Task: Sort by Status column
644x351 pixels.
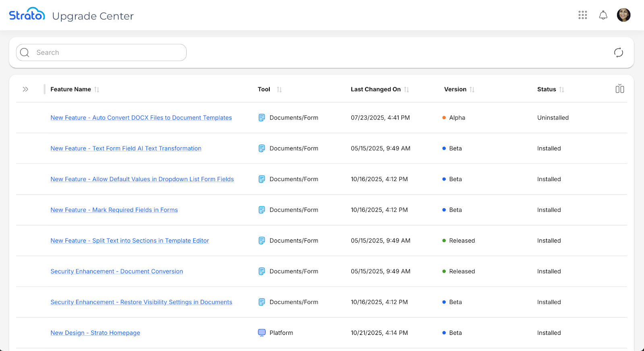Action: pos(561,90)
